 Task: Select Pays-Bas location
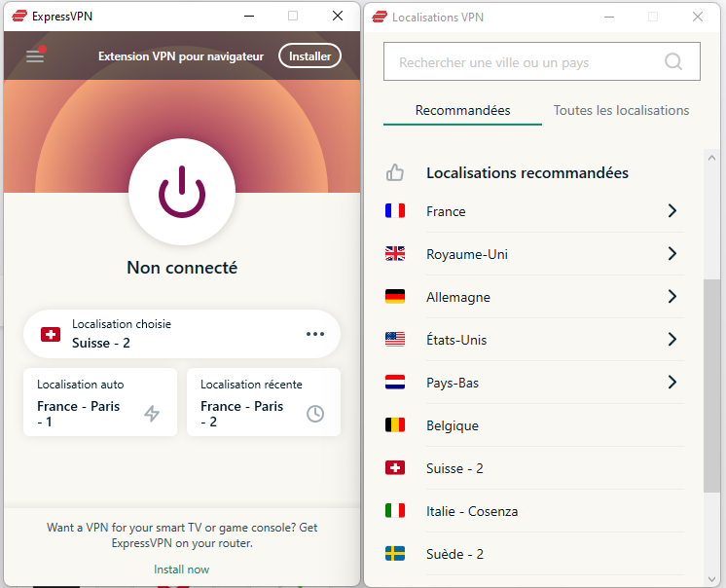coord(534,383)
